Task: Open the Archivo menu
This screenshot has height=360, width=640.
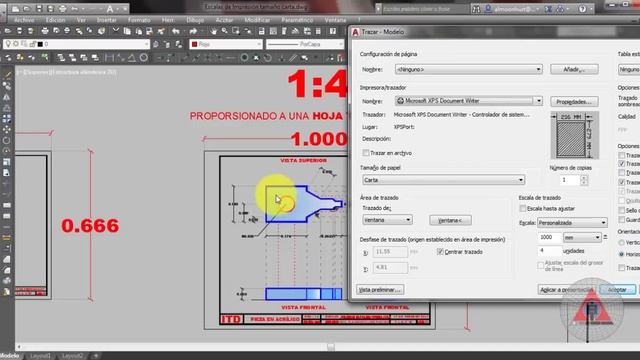Action: tap(24, 20)
